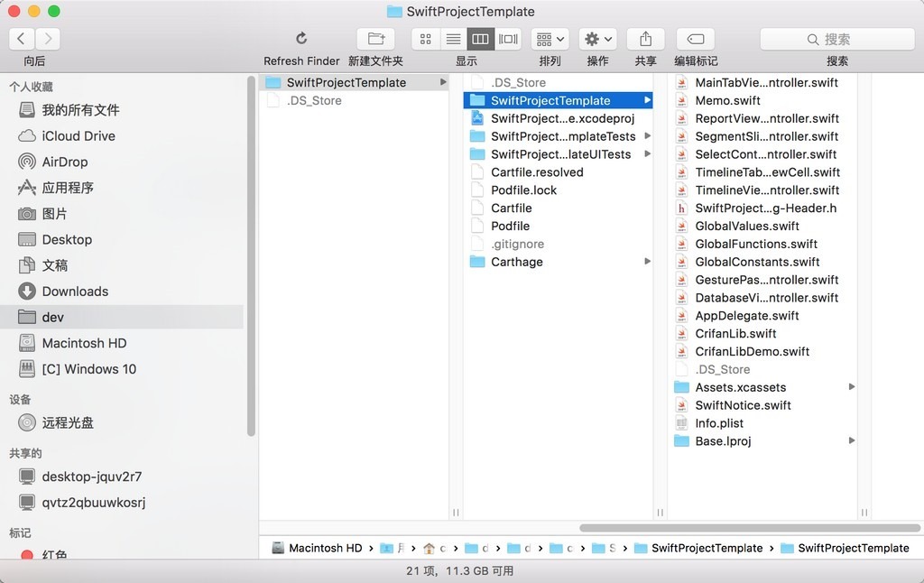This screenshot has width=924, height=583.
Task: Click the horizontal scrollbar of column view
Action: tap(750, 528)
